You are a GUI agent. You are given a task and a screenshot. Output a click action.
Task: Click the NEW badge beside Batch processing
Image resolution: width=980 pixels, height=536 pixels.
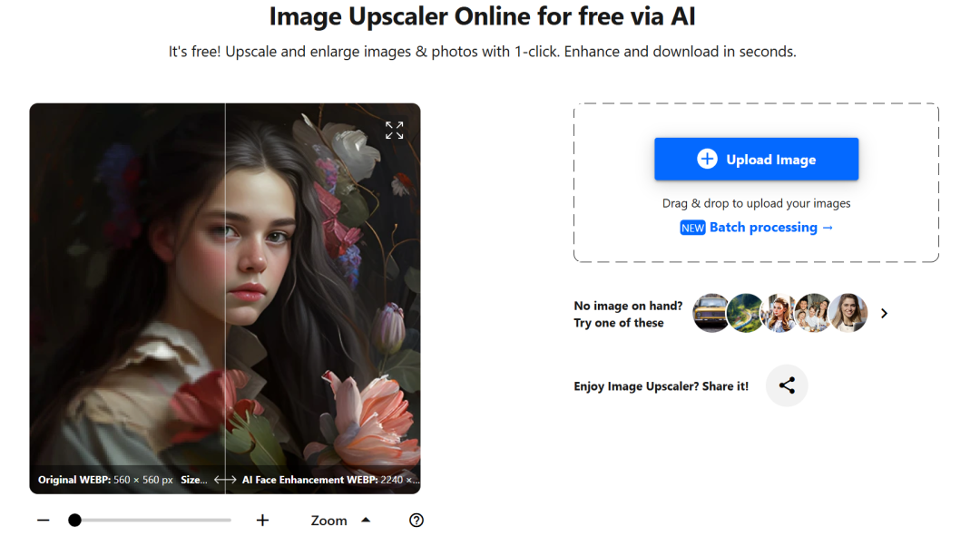(x=692, y=228)
